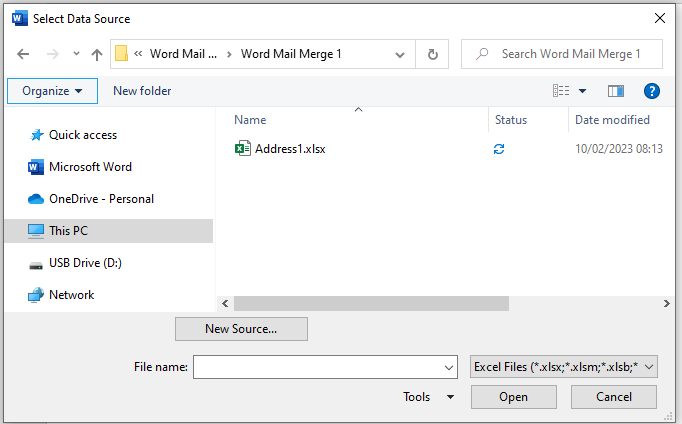
Task: Sort by Name column header
Action: coord(250,120)
